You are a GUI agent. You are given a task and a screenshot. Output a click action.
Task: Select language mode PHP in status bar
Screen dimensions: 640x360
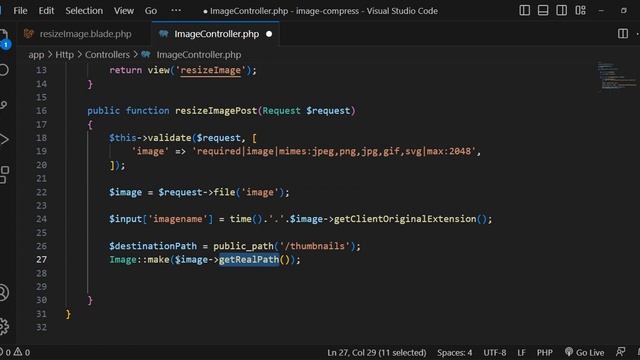click(544, 352)
